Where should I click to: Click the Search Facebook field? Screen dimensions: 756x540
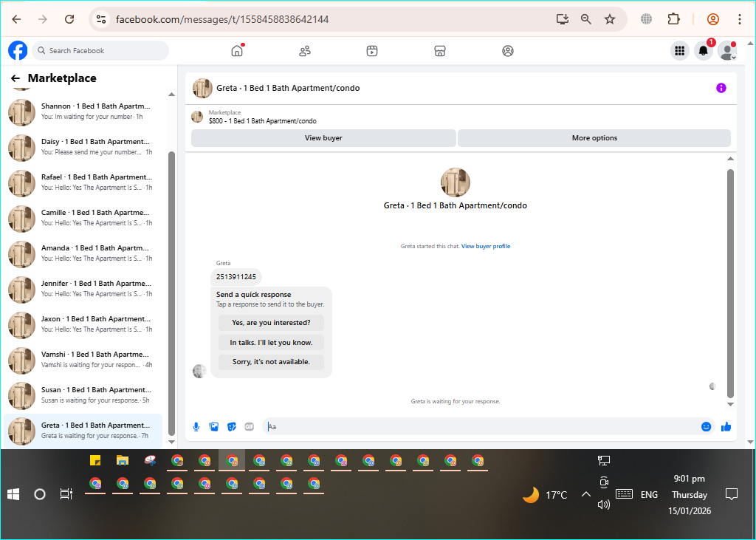(x=100, y=51)
